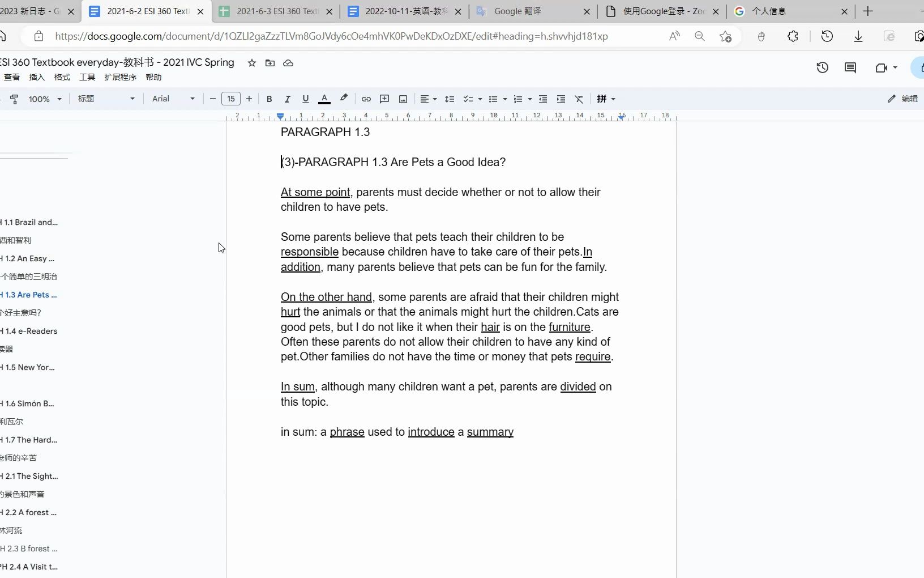The image size is (924, 578).
Task: Open comment history icon
Action: 850,68
